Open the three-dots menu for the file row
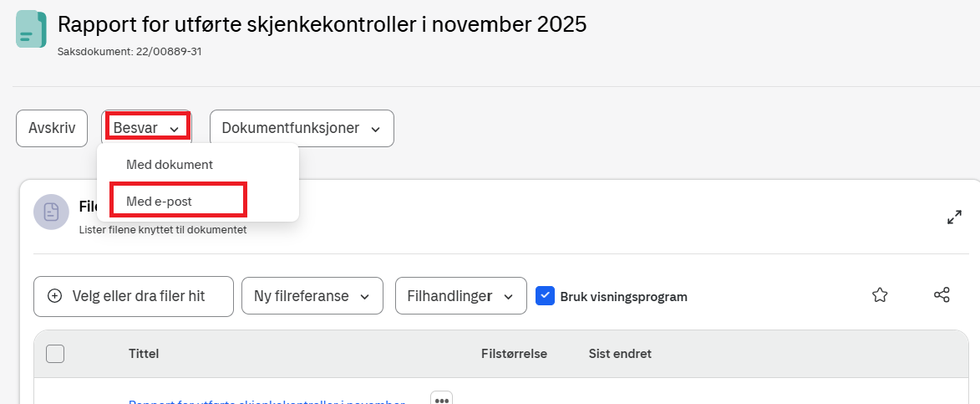The image size is (980, 404). [441, 399]
